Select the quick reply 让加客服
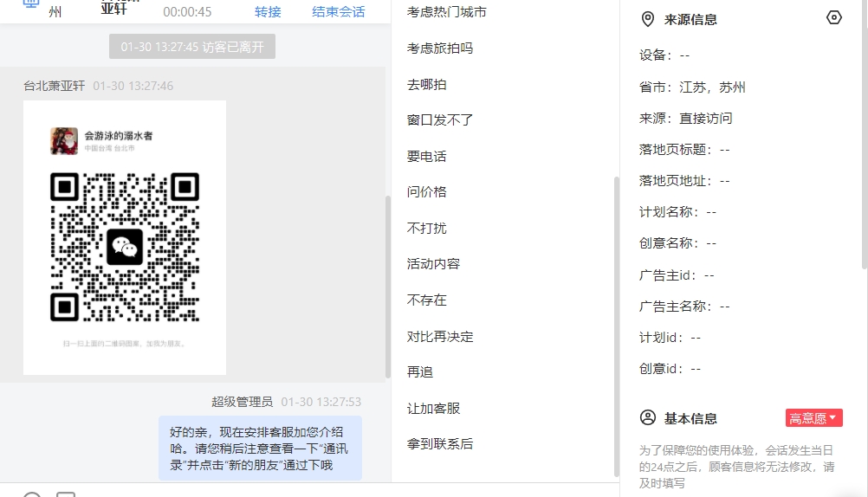The image size is (868, 497). (433, 409)
